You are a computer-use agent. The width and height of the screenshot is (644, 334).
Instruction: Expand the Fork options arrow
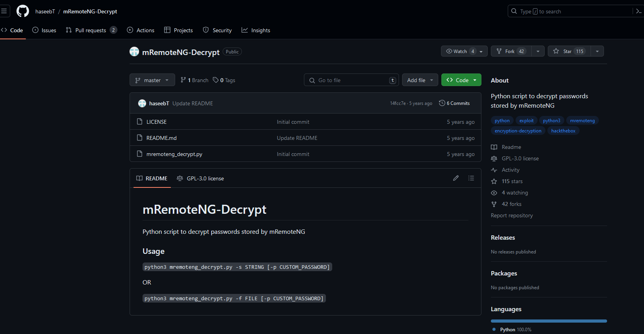click(x=538, y=51)
